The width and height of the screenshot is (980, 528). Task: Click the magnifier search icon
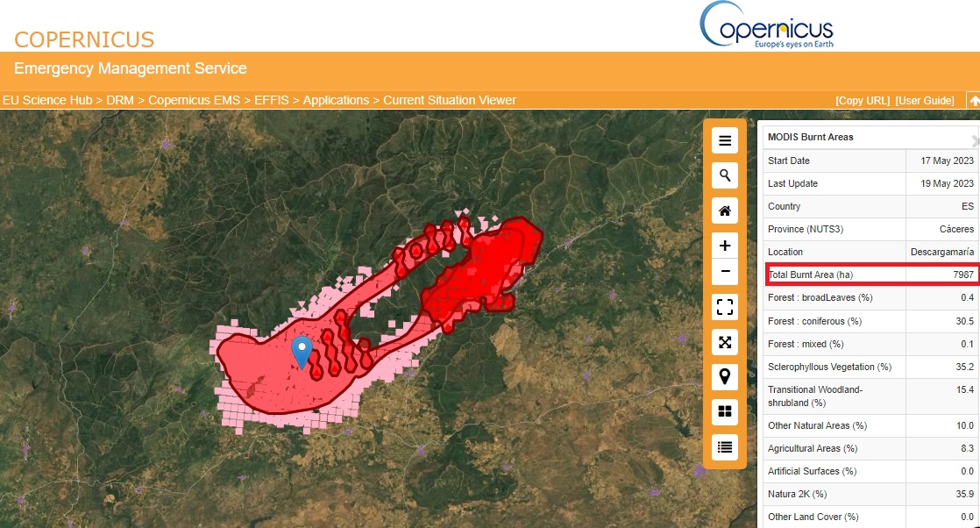click(x=724, y=175)
